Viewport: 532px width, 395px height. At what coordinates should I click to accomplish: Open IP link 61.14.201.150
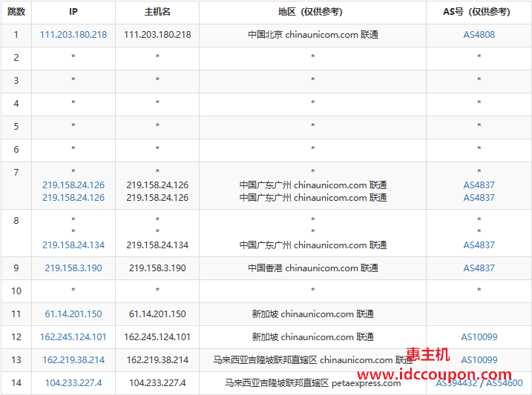pyautogui.click(x=73, y=314)
